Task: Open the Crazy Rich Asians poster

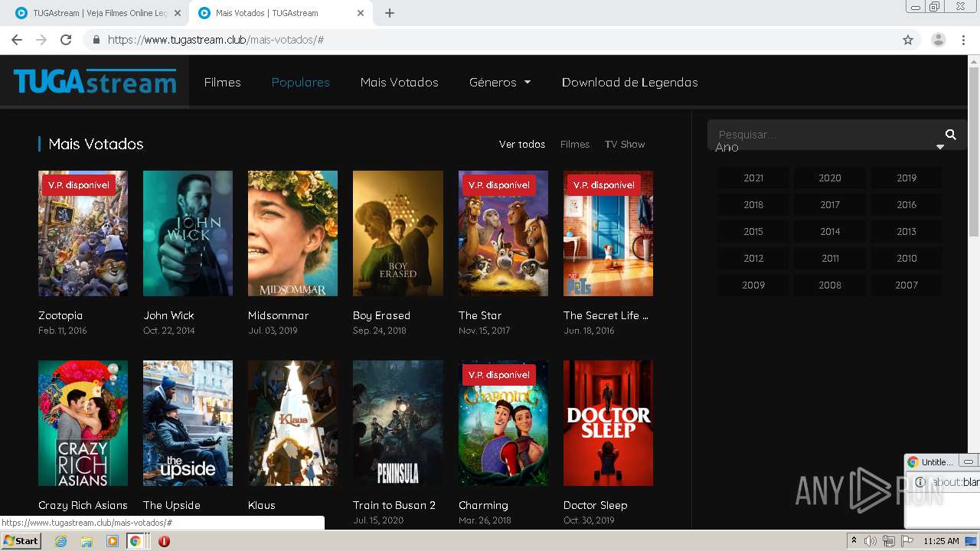Action: pos(83,423)
